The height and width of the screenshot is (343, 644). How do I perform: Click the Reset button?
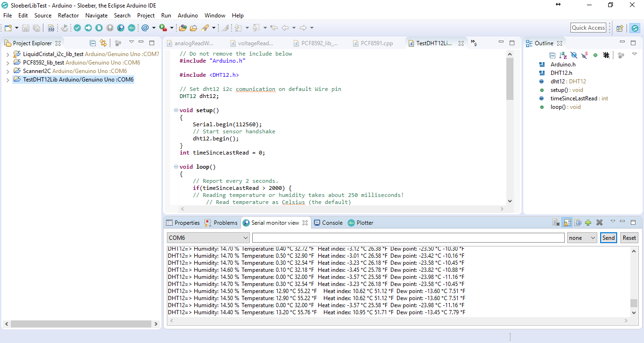[x=629, y=238]
